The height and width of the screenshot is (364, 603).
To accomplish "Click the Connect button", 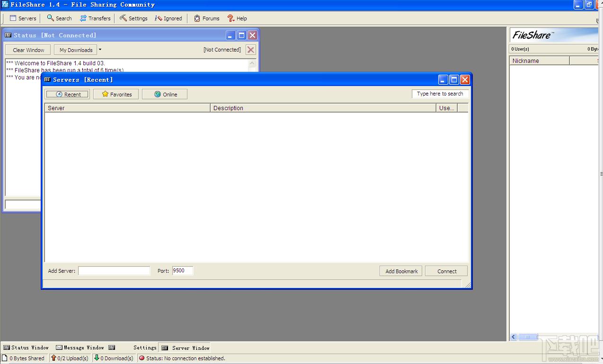I will pos(446,271).
